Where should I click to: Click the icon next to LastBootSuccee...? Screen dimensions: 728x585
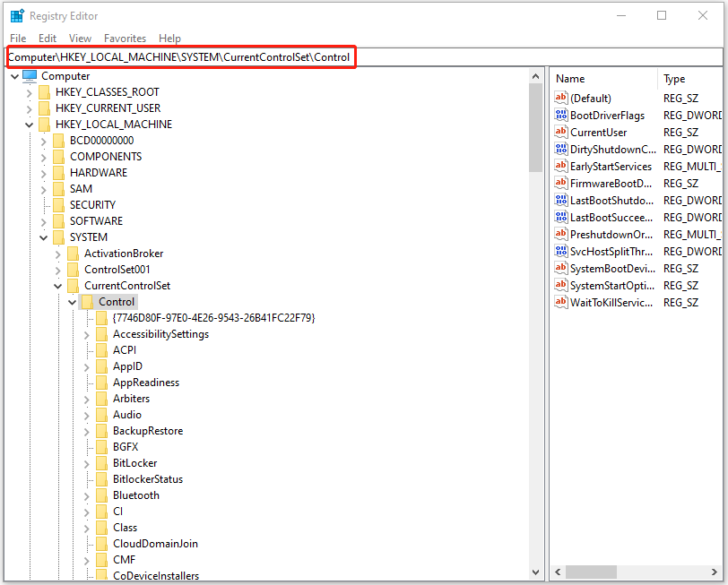point(561,217)
